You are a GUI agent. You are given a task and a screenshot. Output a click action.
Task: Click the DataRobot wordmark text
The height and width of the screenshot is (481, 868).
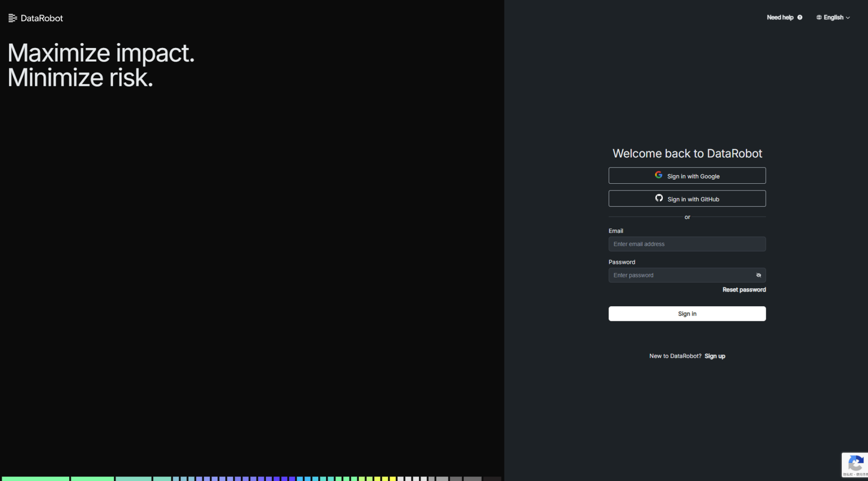coord(42,18)
